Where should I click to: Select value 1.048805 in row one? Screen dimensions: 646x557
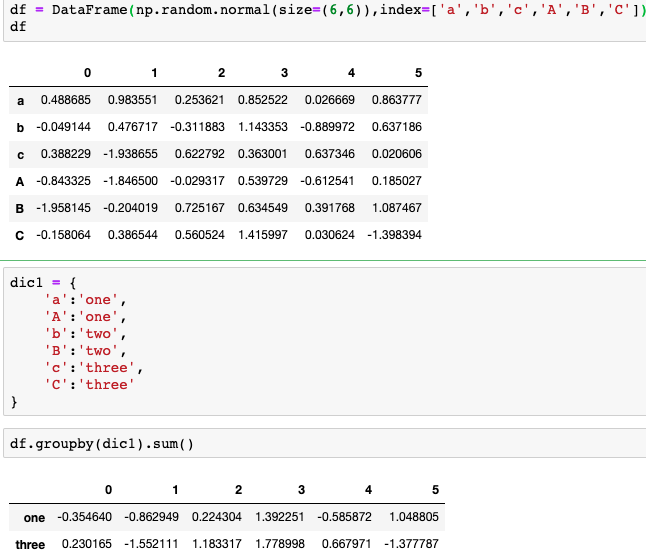414,517
